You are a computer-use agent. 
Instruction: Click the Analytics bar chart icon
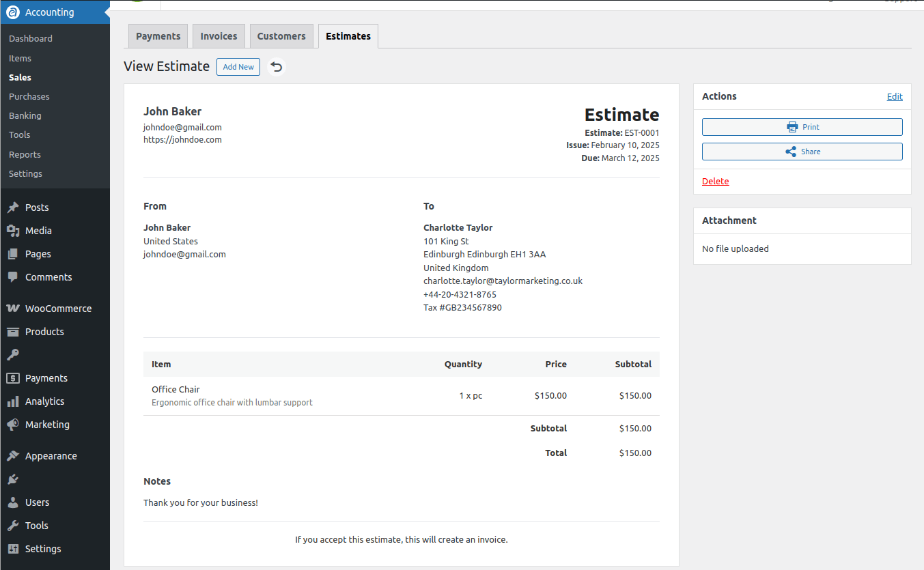tap(13, 401)
